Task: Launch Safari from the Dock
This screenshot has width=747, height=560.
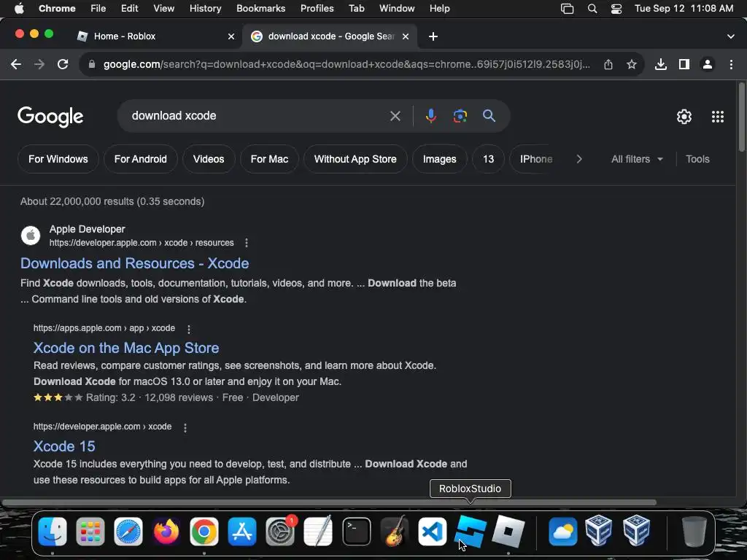Action: (x=128, y=531)
